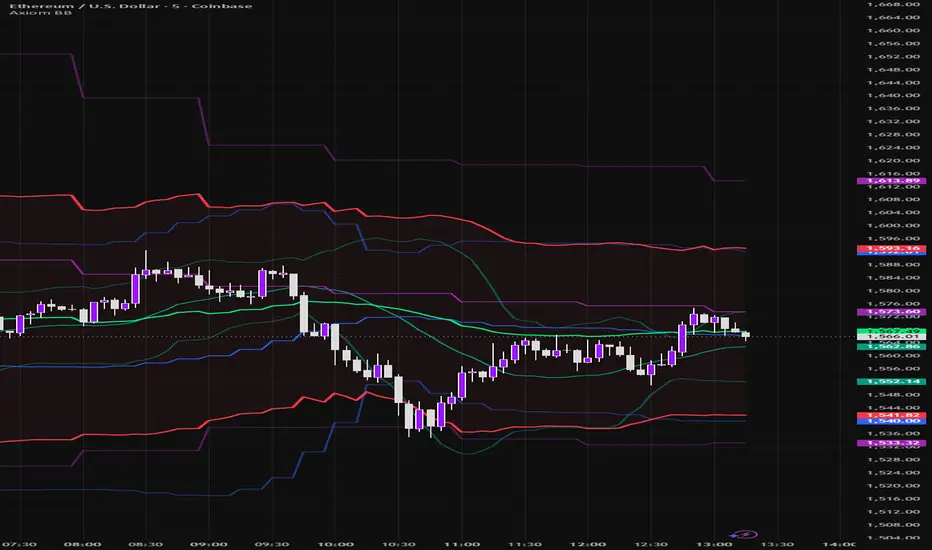Click the 1,580.00 price scale label
The image size is (932, 550).
pyautogui.click(x=893, y=291)
